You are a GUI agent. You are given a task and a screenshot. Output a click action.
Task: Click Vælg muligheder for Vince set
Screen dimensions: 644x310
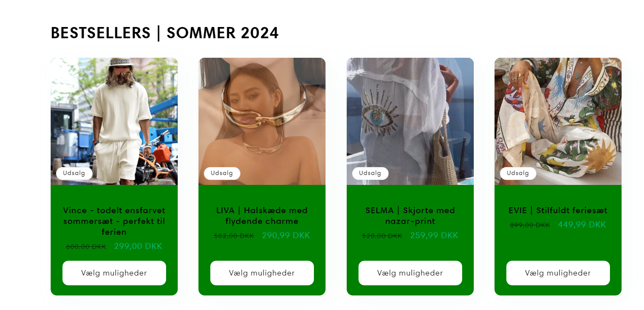click(114, 273)
